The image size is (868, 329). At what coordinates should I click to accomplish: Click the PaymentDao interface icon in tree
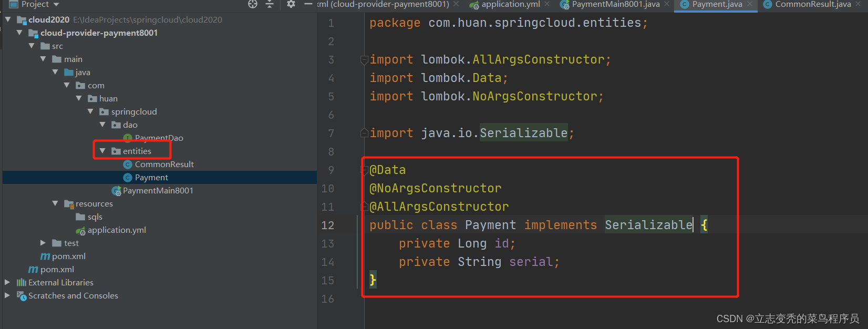128,138
